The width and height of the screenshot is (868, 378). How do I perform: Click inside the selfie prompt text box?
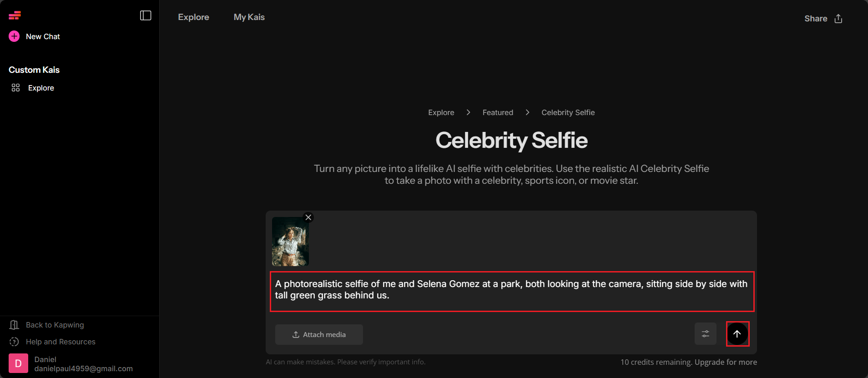pos(512,292)
